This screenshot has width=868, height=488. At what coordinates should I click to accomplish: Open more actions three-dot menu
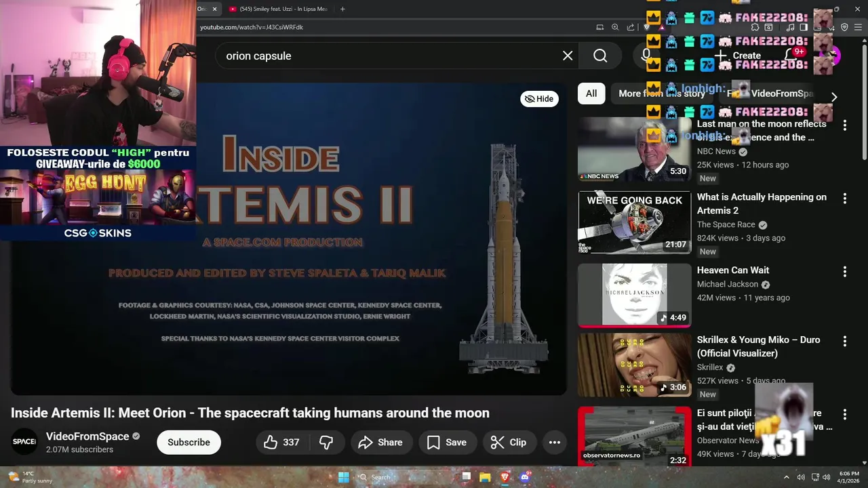[x=554, y=442]
